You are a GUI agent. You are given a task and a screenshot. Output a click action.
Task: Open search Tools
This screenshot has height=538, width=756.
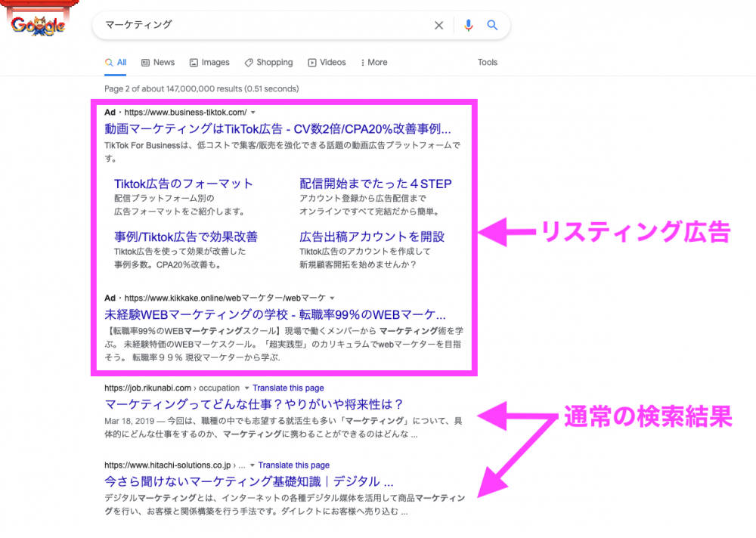[488, 62]
